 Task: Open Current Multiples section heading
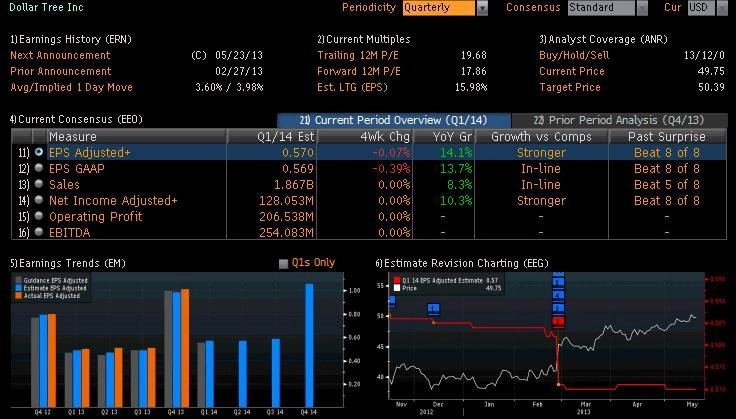364,39
